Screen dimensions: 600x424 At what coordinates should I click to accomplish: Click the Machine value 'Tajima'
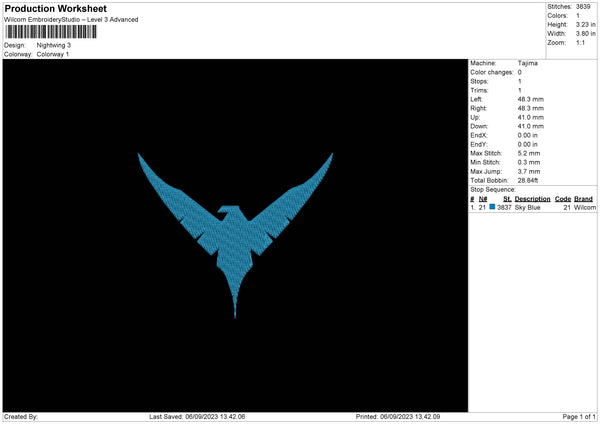tap(528, 63)
